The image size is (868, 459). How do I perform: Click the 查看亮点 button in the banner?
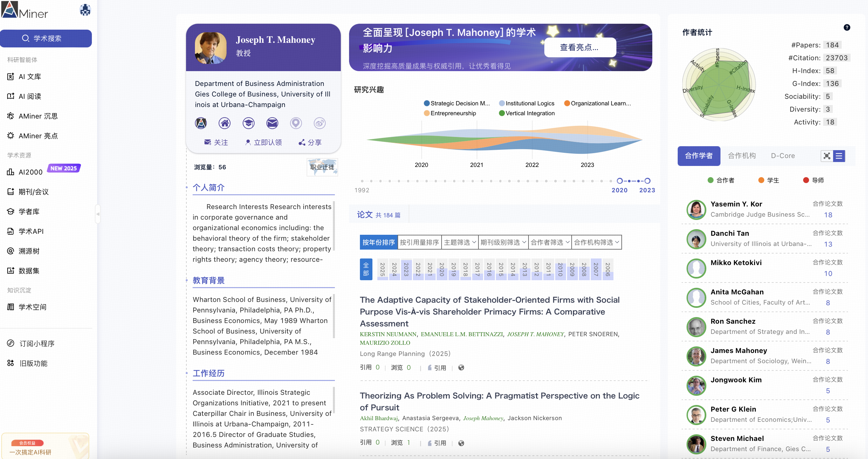580,47
